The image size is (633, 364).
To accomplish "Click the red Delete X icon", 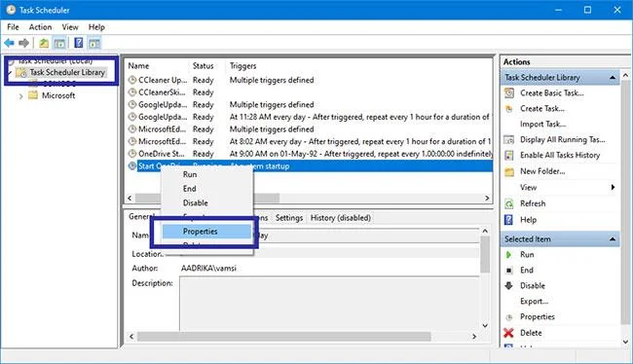I will point(508,333).
